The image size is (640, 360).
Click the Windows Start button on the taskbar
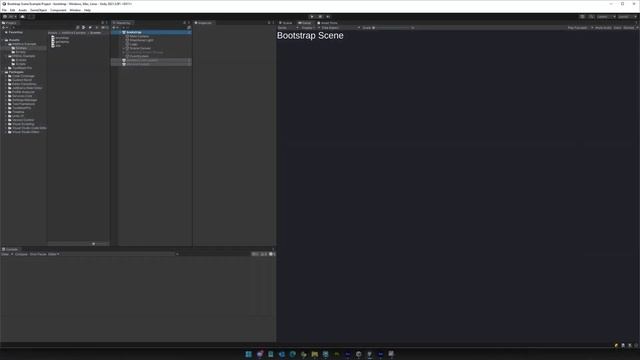(248, 354)
